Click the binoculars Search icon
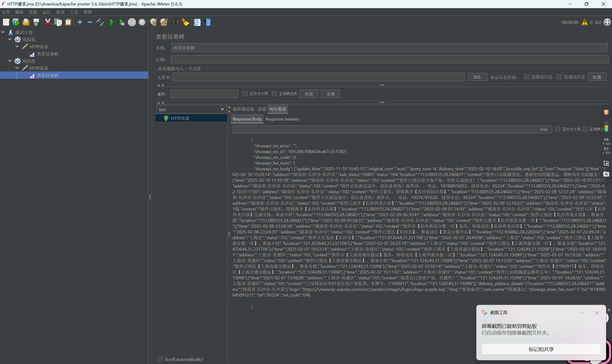This screenshot has height=364, width=612. point(176,22)
